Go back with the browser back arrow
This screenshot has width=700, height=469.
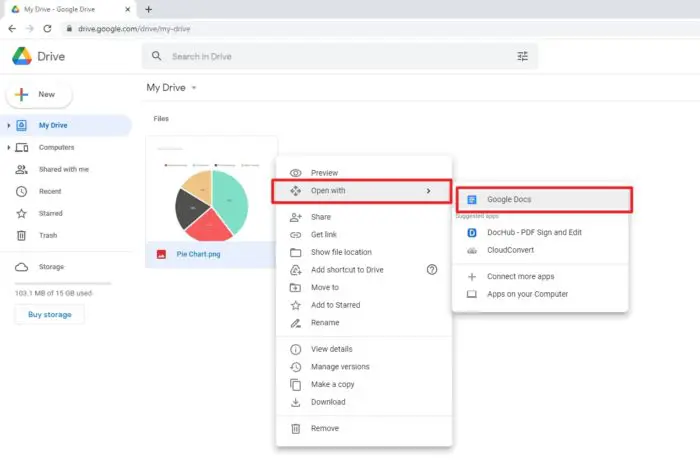coord(12,29)
